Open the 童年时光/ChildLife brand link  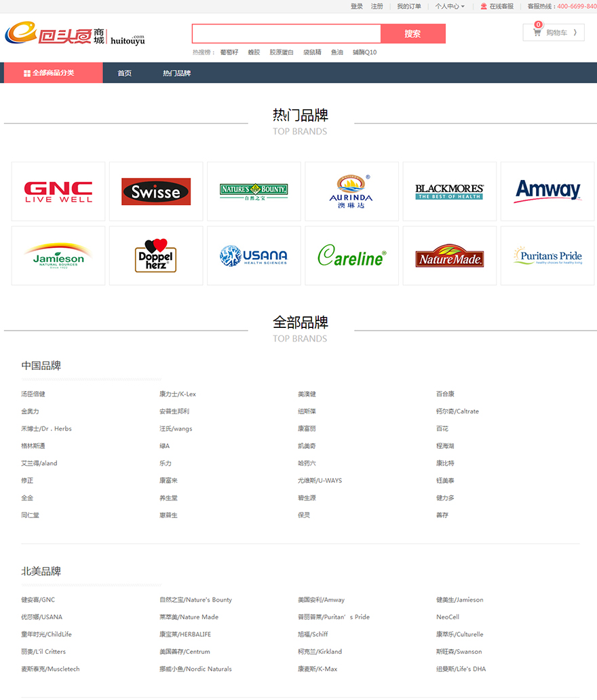(46, 634)
